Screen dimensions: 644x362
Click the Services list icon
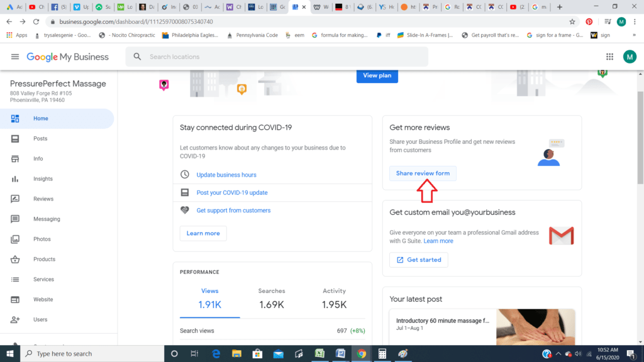[x=15, y=280]
